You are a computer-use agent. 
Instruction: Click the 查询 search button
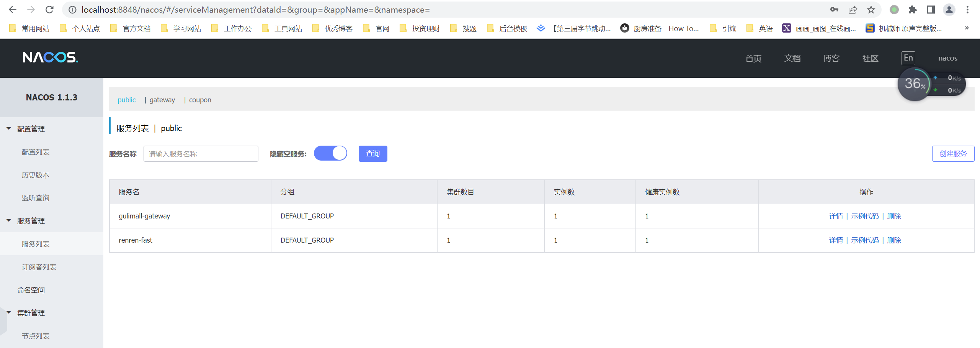pyautogui.click(x=373, y=153)
